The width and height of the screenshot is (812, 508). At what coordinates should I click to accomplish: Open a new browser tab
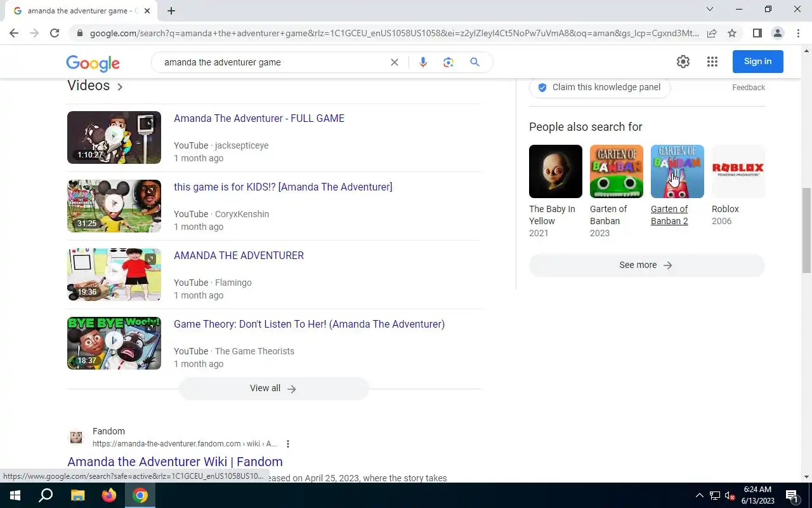(171, 11)
